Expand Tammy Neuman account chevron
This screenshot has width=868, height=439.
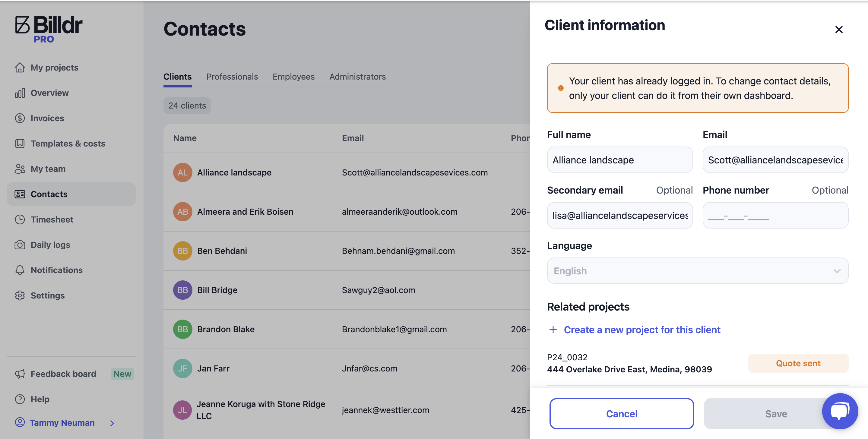pyautogui.click(x=112, y=423)
